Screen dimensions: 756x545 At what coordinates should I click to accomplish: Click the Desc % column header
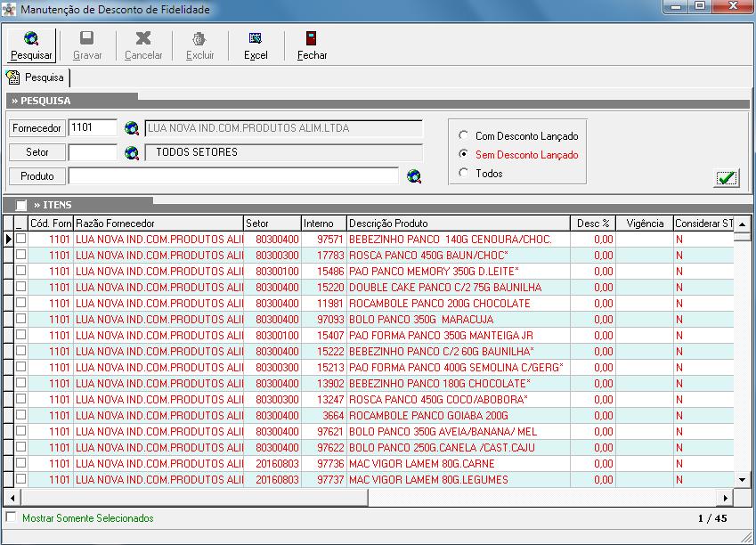click(x=592, y=224)
